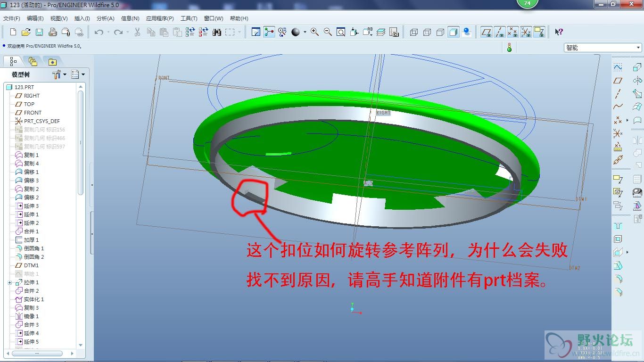The image size is (644, 362).
Task: Toggle annotation element display
Action: point(539,32)
